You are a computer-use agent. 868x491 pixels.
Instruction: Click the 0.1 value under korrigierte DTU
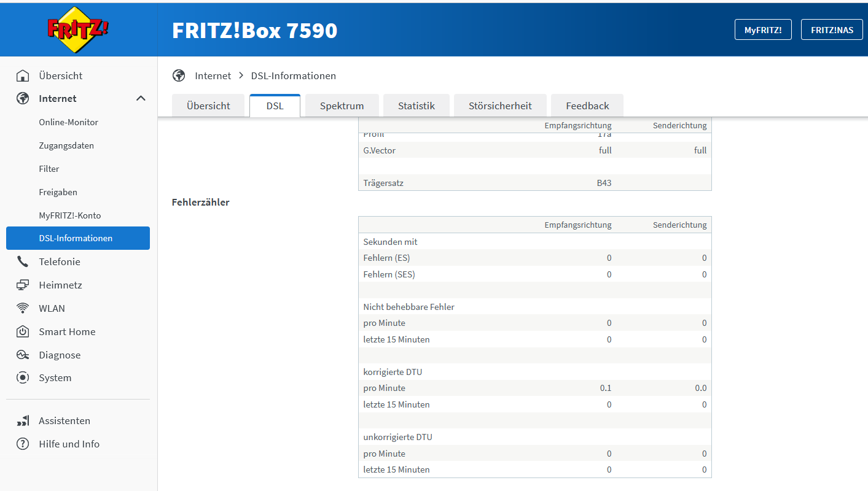(x=606, y=388)
